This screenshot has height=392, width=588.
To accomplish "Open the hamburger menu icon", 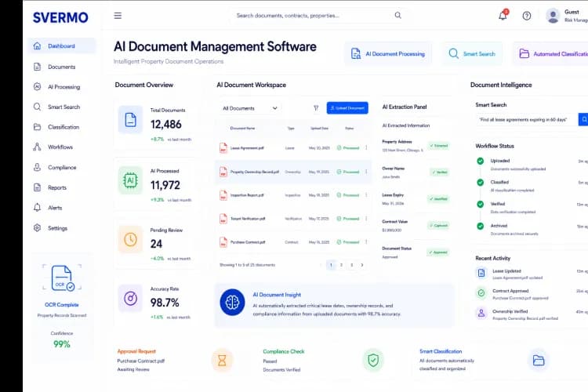I will tap(118, 16).
